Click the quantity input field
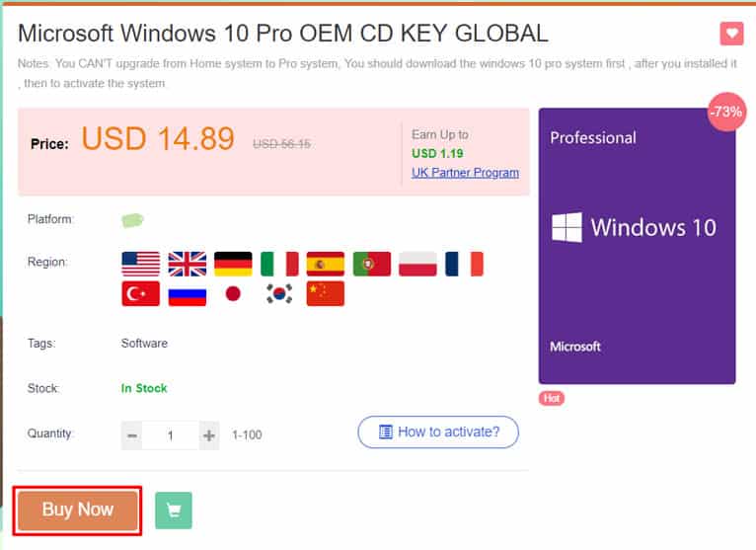756x550 pixels. (x=170, y=435)
